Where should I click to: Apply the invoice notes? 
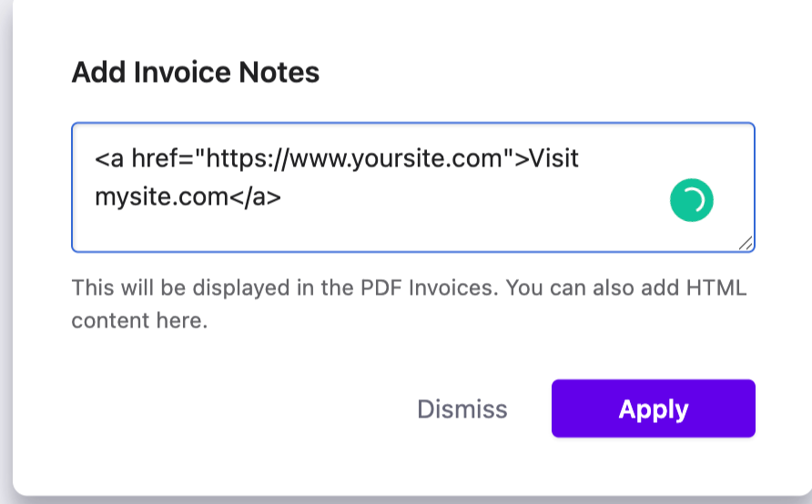pos(653,408)
